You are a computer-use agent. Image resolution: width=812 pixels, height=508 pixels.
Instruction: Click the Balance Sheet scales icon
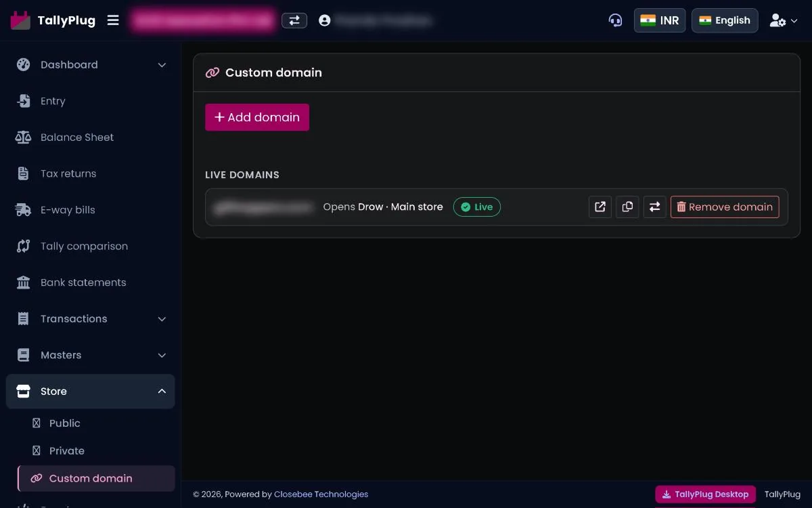24,137
